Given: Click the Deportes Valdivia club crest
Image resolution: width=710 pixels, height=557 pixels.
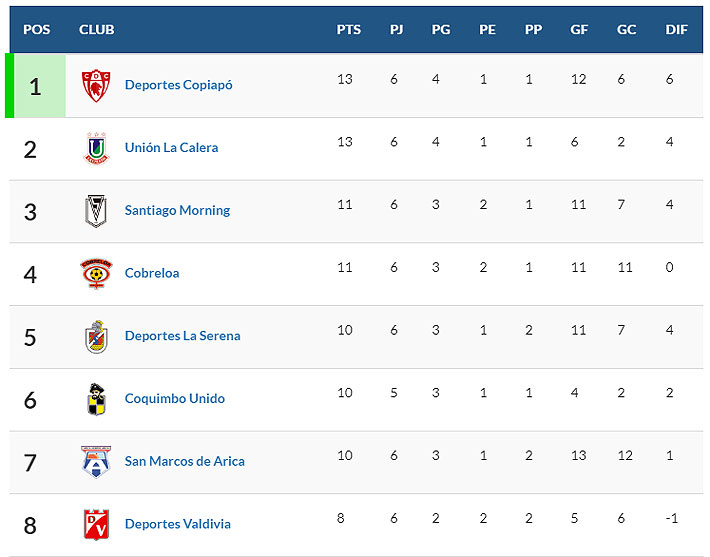Looking at the screenshot, I should (96, 524).
